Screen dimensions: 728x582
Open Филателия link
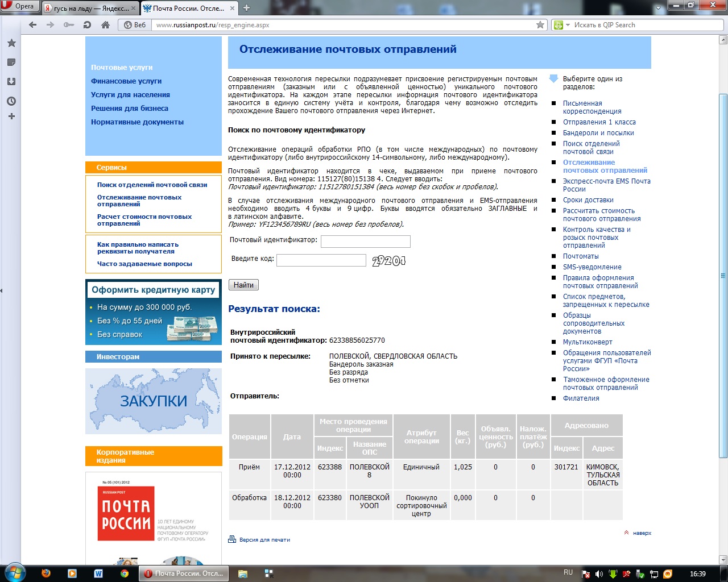pyautogui.click(x=581, y=398)
